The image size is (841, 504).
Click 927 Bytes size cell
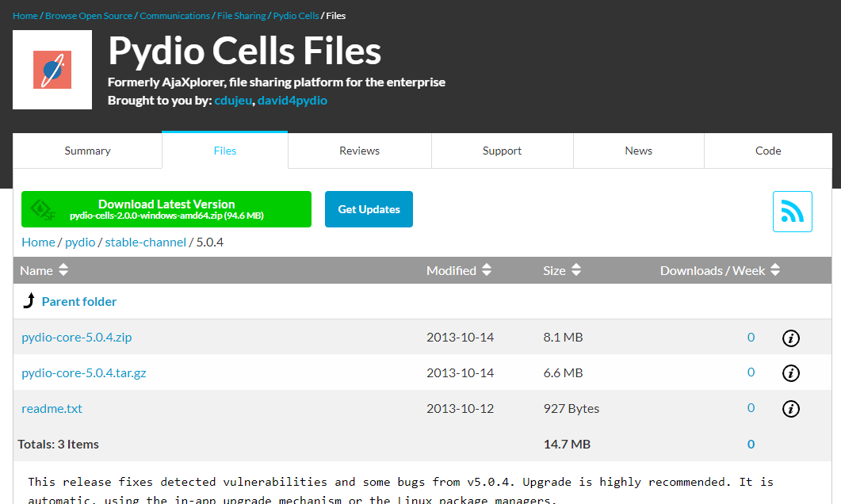(571, 409)
